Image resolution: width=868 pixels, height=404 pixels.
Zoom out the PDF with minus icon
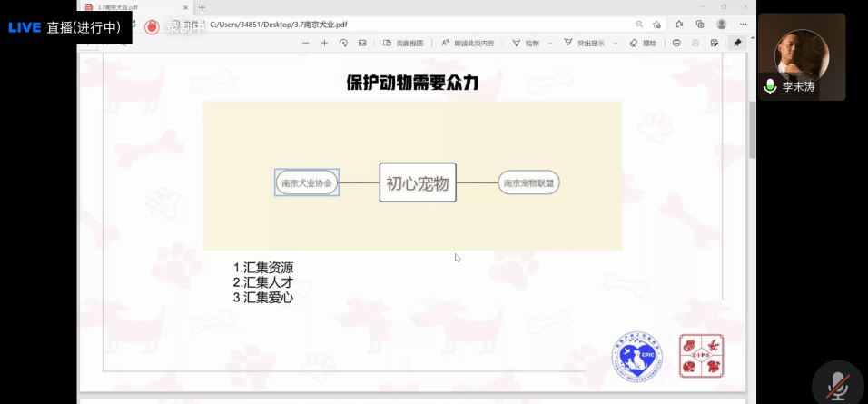pyautogui.click(x=306, y=44)
